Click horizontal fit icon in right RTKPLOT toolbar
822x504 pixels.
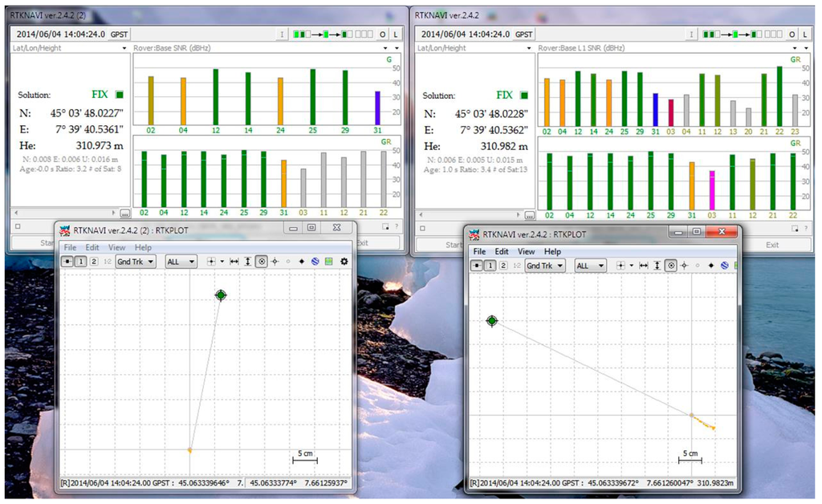click(x=642, y=266)
